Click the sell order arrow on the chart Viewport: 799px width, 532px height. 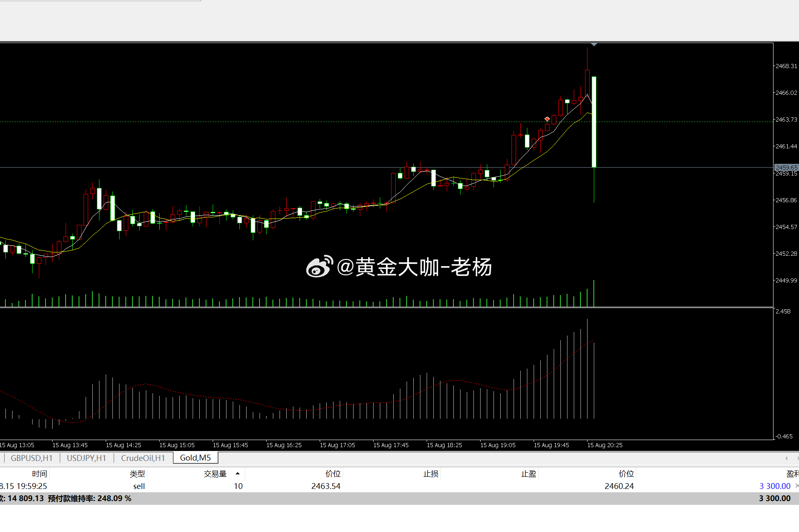coord(547,119)
